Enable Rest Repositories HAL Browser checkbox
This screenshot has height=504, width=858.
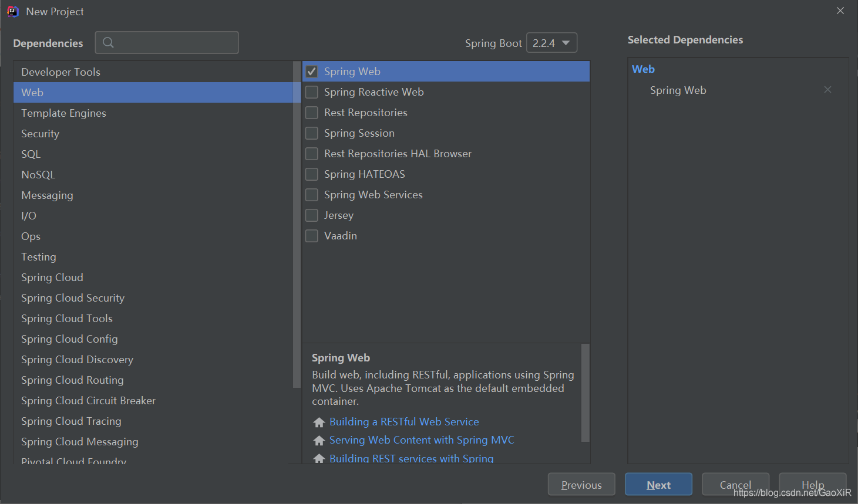pos(312,154)
